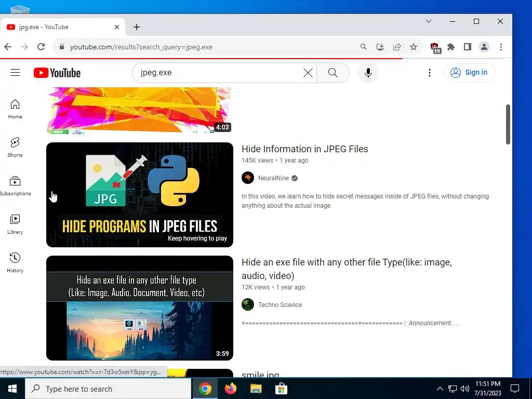Click the Sign in button
The image size is (532, 399).
pyautogui.click(x=470, y=73)
